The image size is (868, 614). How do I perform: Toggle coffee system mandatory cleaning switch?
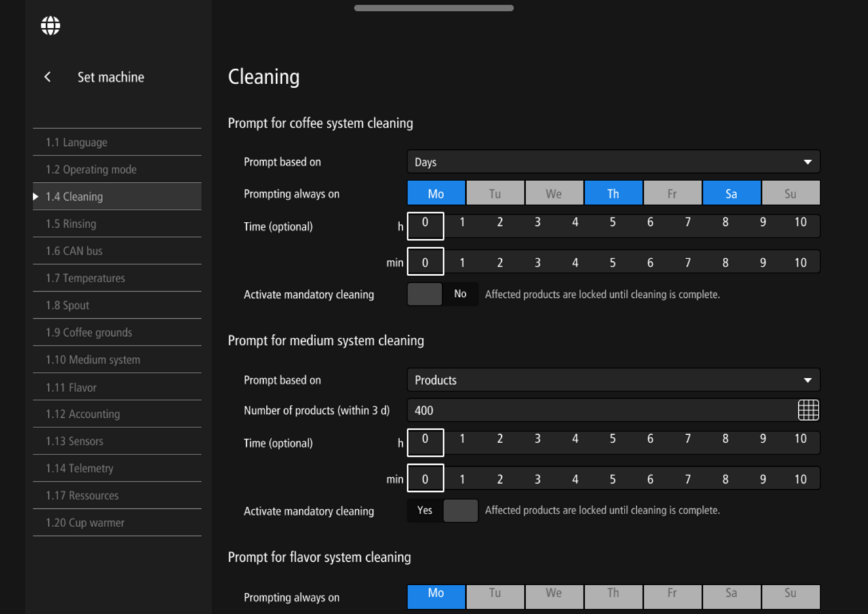pyautogui.click(x=442, y=294)
